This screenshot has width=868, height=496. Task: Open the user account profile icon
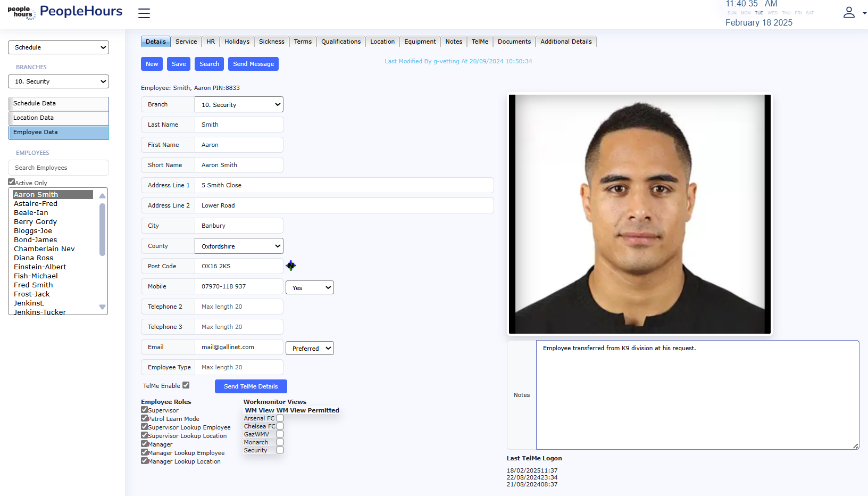[849, 12]
